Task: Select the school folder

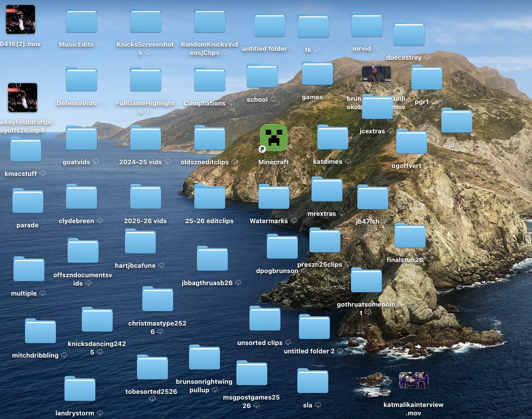Action: (x=262, y=76)
